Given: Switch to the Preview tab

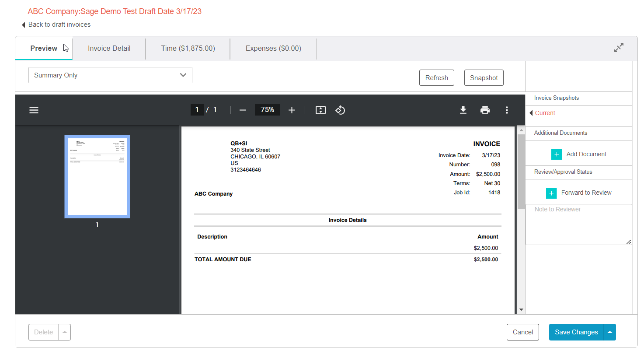Looking at the screenshot, I should coord(44,48).
